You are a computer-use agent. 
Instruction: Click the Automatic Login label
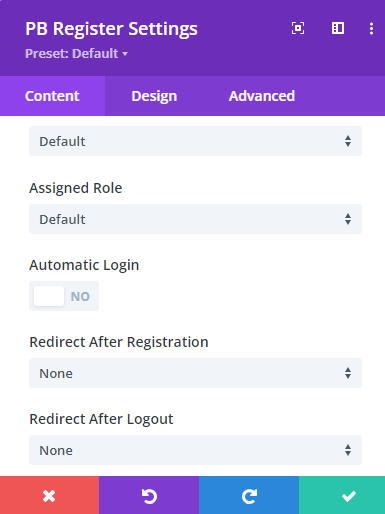(84, 265)
